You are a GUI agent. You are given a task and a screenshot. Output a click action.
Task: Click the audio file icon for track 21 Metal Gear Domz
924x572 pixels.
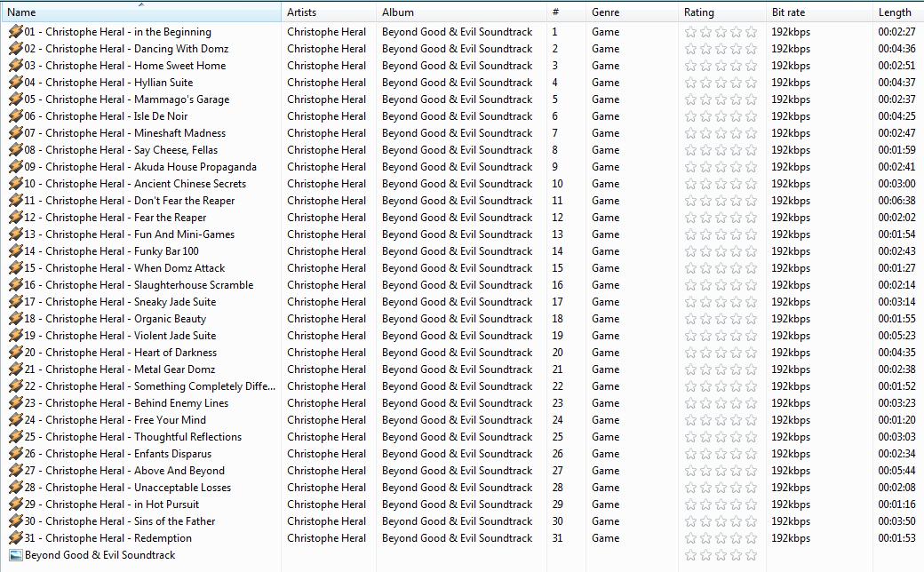pos(16,369)
